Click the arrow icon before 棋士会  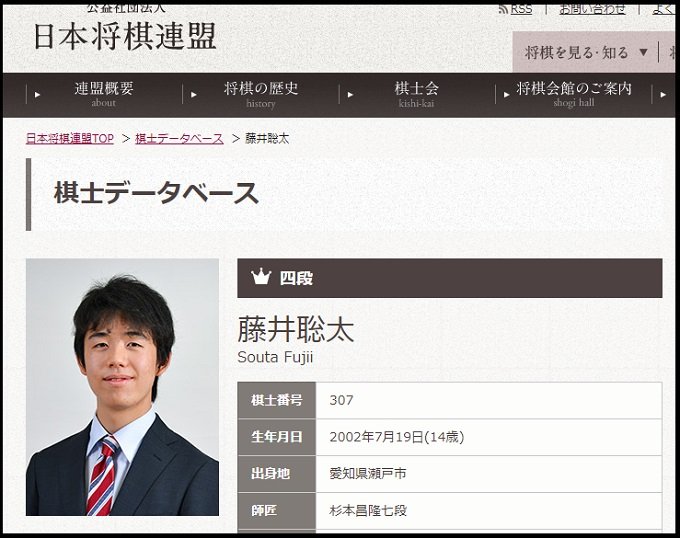(x=350, y=95)
